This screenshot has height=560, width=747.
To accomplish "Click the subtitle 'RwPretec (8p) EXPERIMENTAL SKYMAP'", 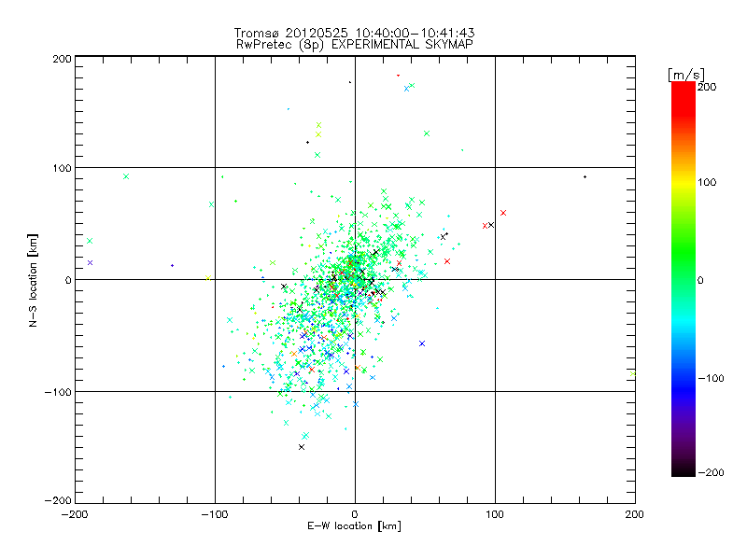I will [x=355, y=44].
